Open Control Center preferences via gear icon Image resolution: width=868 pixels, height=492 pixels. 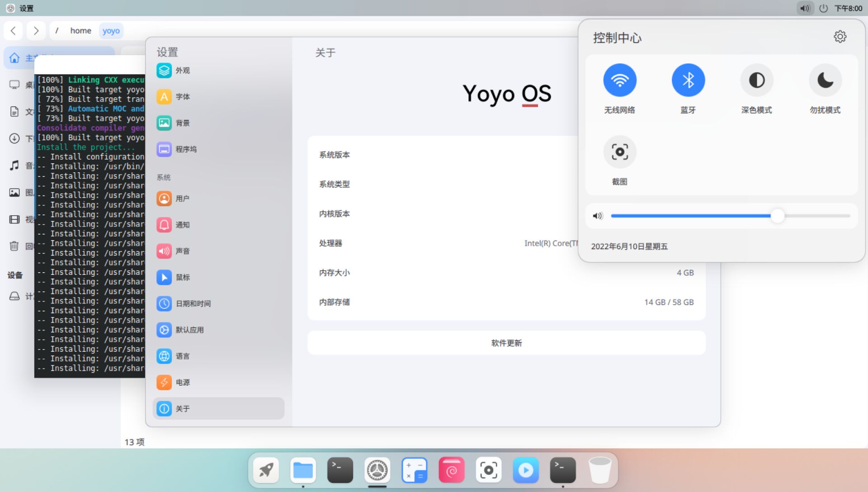pyautogui.click(x=840, y=37)
